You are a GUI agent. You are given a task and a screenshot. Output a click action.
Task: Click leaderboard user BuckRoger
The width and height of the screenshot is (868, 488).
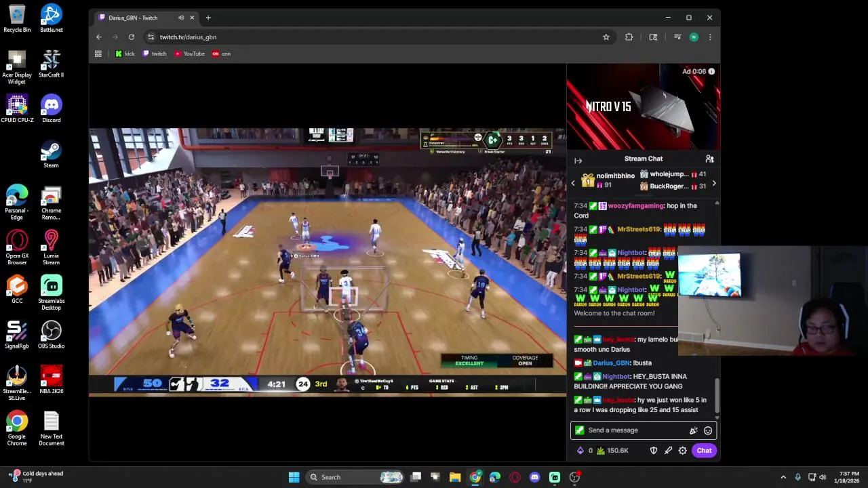[669, 186]
